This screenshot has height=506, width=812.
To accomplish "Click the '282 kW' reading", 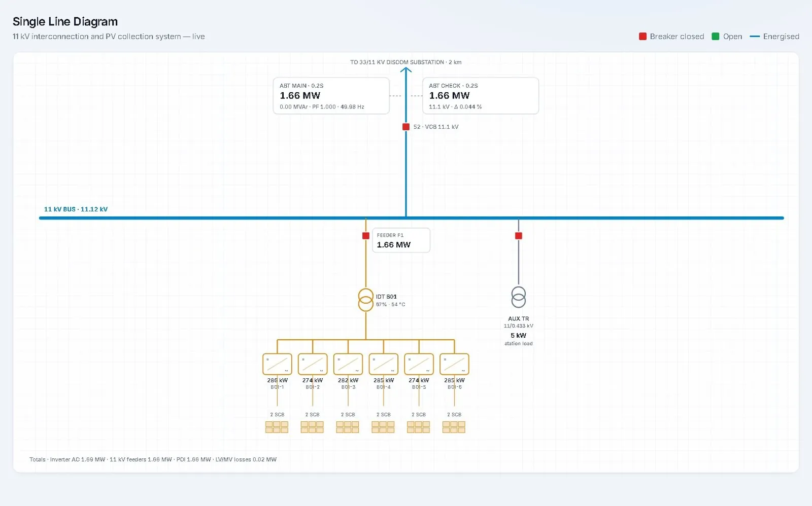I will (348, 380).
